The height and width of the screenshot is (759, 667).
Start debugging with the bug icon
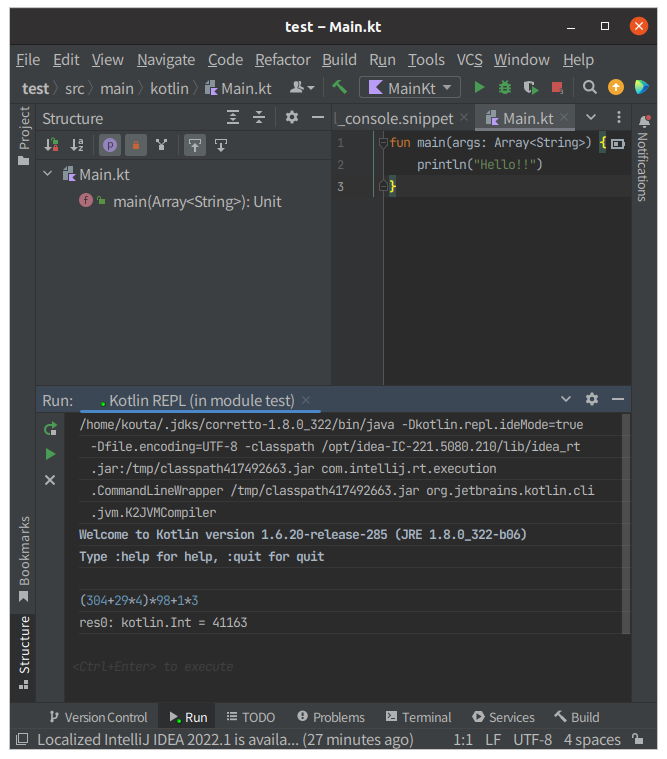(505, 88)
